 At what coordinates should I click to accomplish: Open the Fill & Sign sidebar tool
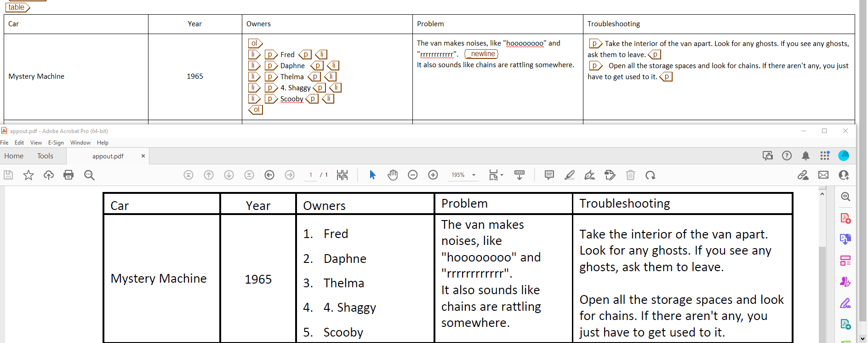[x=845, y=303]
